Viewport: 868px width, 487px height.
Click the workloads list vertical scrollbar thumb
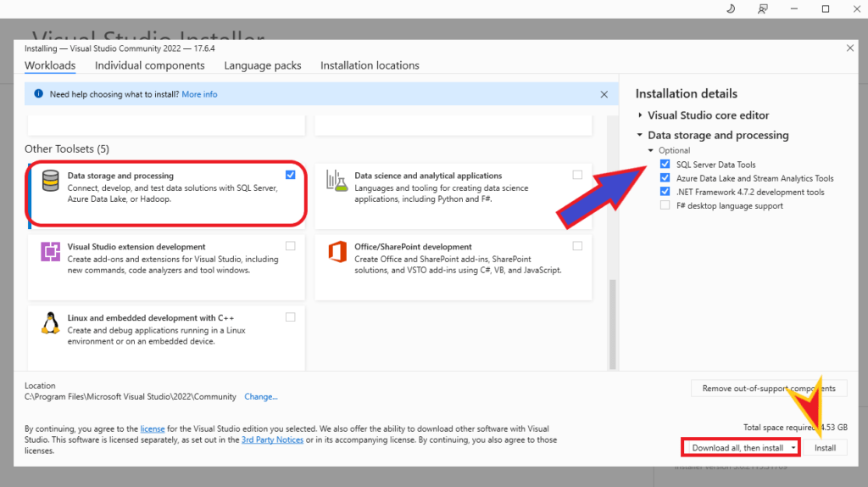click(x=612, y=323)
